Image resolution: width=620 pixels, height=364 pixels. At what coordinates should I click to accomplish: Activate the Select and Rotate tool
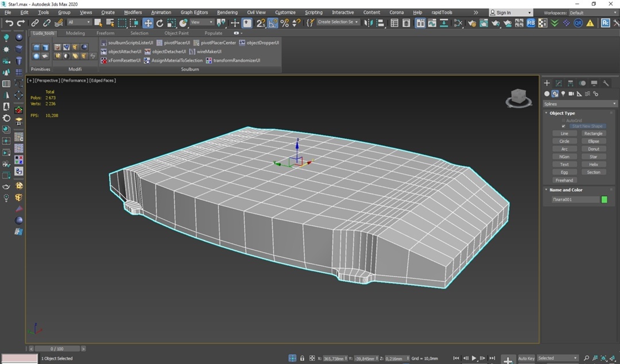(160, 23)
